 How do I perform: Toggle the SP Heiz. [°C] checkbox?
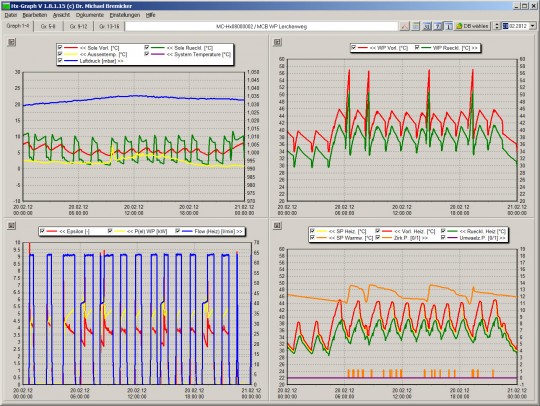pos(312,231)
